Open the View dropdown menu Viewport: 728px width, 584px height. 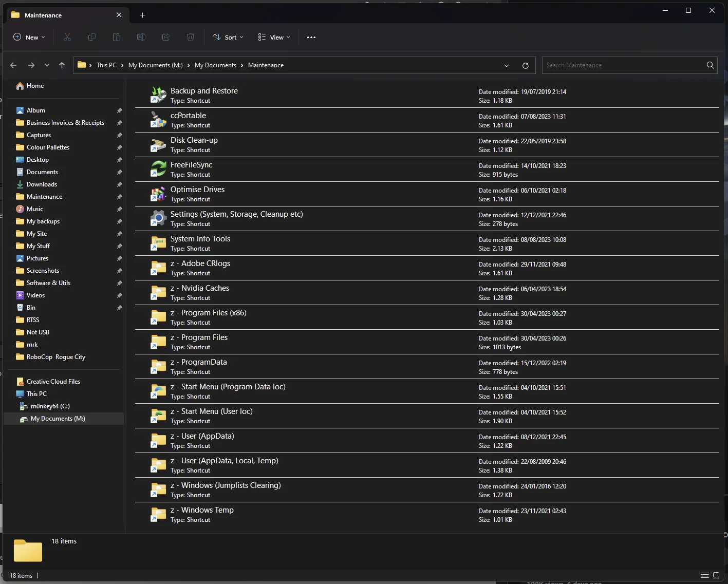click(274, 37)
